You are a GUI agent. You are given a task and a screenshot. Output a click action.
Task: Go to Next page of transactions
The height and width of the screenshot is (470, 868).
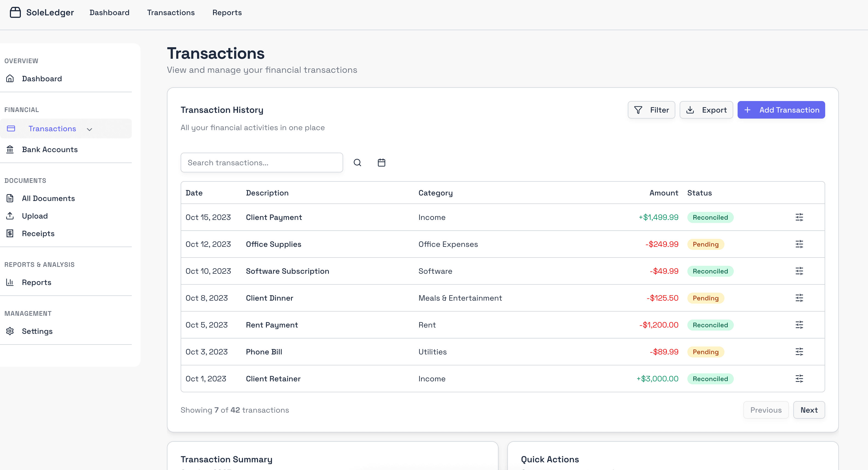pos(809,410)
